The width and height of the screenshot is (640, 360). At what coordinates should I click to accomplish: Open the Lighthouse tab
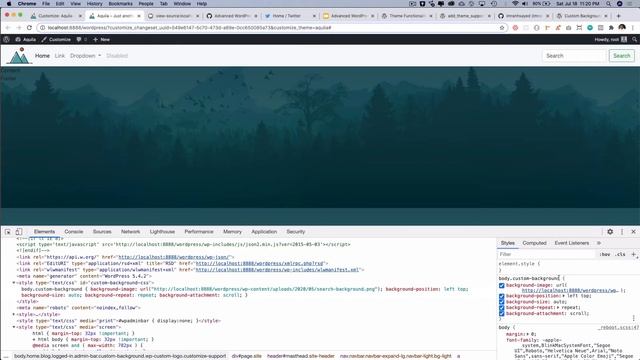click(162, 231)
